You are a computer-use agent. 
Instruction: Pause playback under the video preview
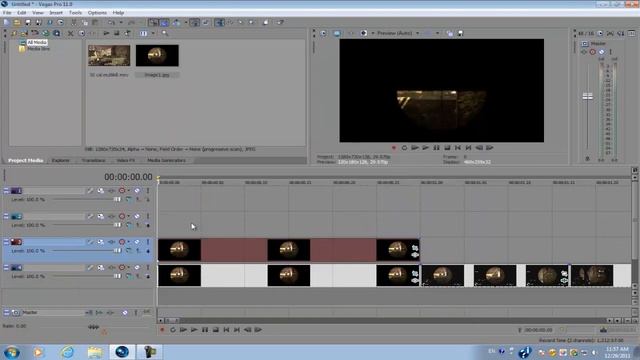[x=436, y=148]
